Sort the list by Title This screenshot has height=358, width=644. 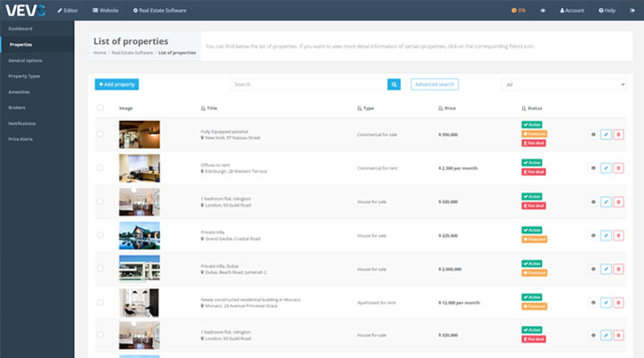point(209,108)
